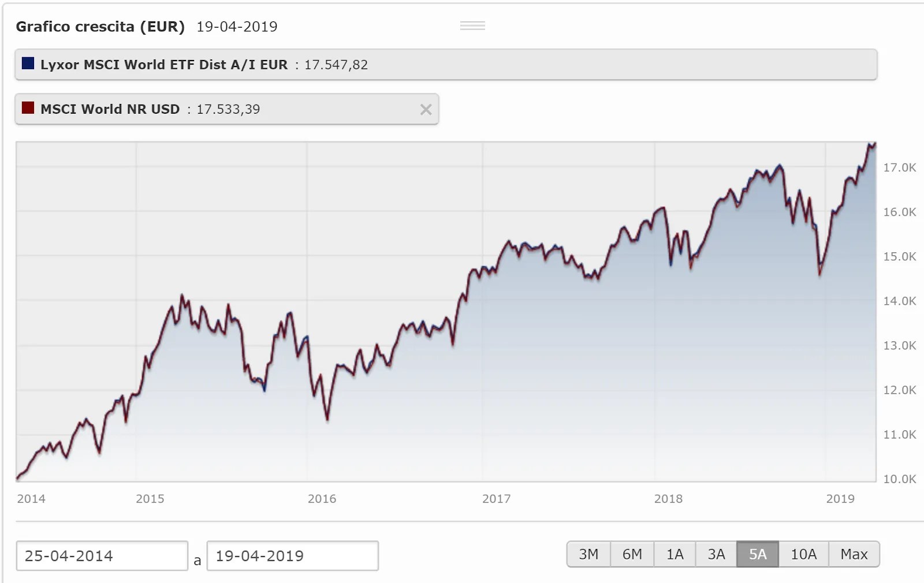Click the chart peak at the right end
This screenshot has height=583, width=924.
[x=872, y=144]
